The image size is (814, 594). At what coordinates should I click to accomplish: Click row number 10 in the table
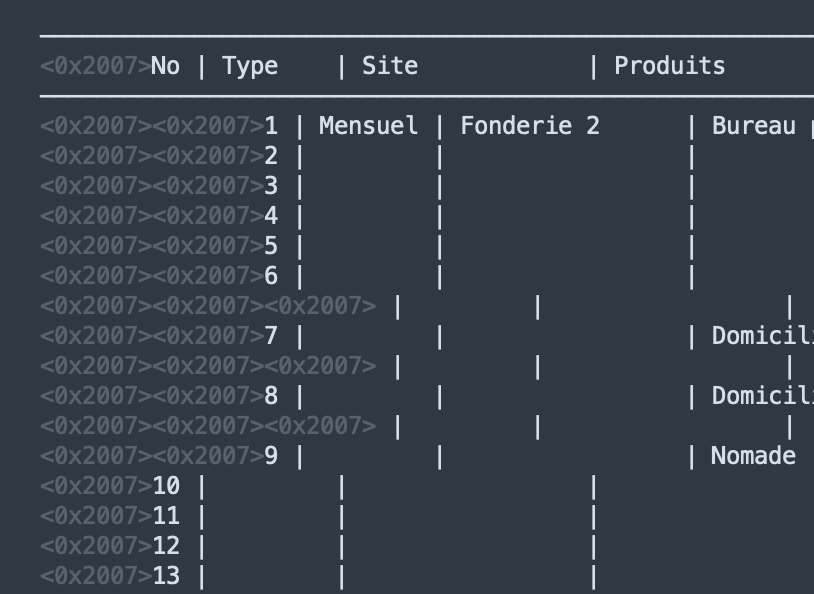point(166,486)
